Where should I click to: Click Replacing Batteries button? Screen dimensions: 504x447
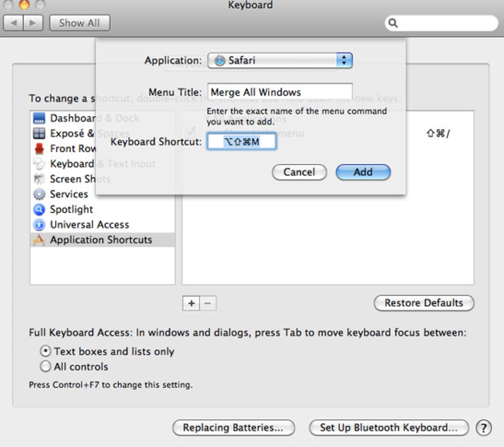coord(233,428)
